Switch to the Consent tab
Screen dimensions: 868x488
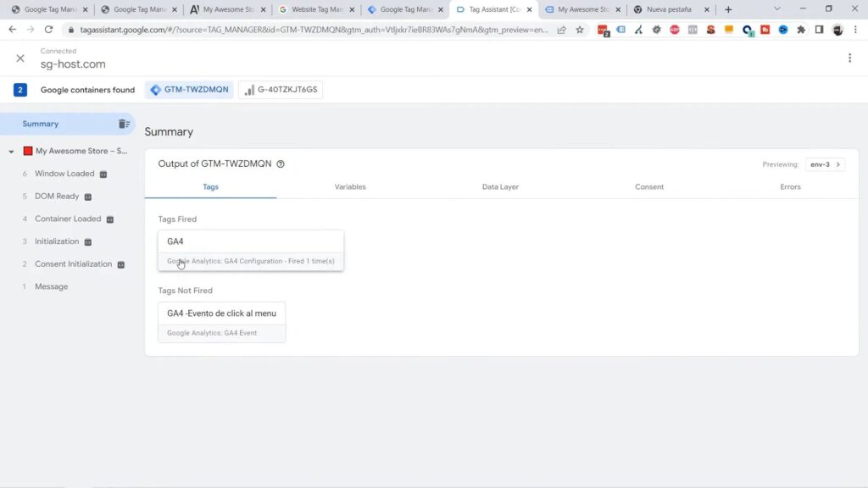click(x=649, y=187)
